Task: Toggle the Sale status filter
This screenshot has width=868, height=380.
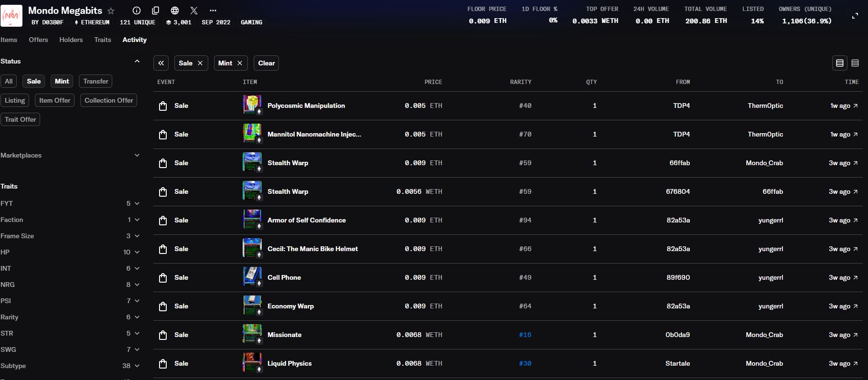Action: 34,81
